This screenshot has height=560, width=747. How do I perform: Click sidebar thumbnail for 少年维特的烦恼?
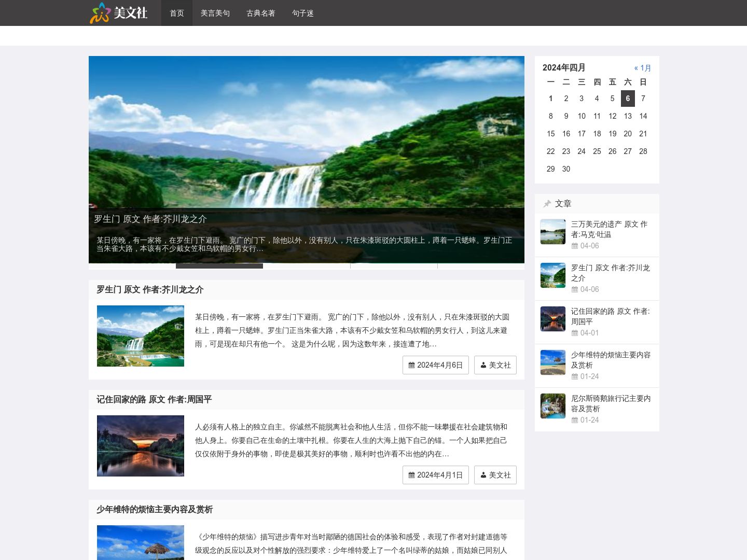pos(553,362)
